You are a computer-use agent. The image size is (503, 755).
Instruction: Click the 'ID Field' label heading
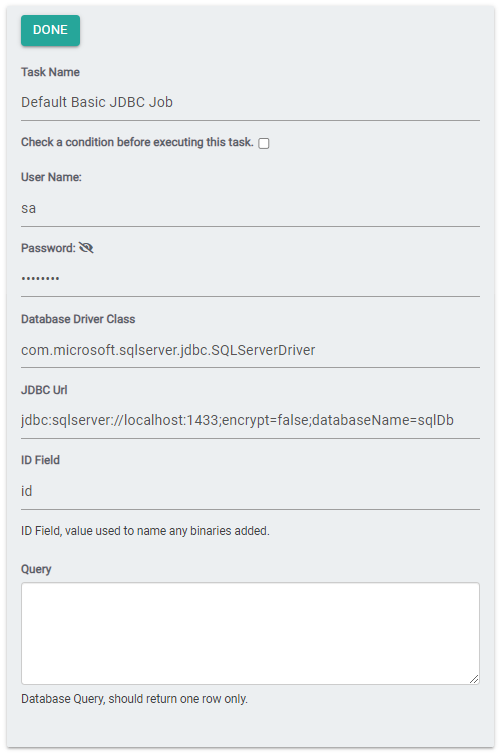[40, 460]
